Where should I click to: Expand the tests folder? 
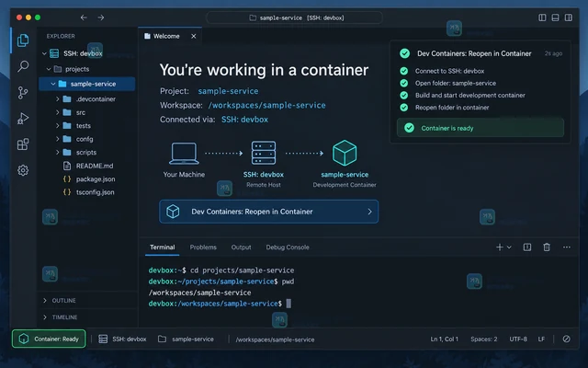[x=57, y=126]
